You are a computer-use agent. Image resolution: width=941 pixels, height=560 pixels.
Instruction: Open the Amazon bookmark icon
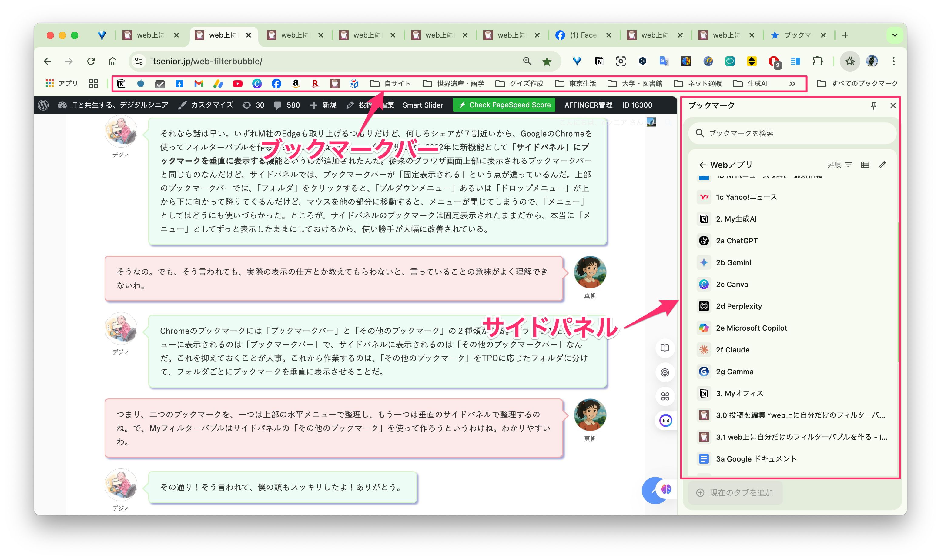pyautogui.click(x=296, y=83)
